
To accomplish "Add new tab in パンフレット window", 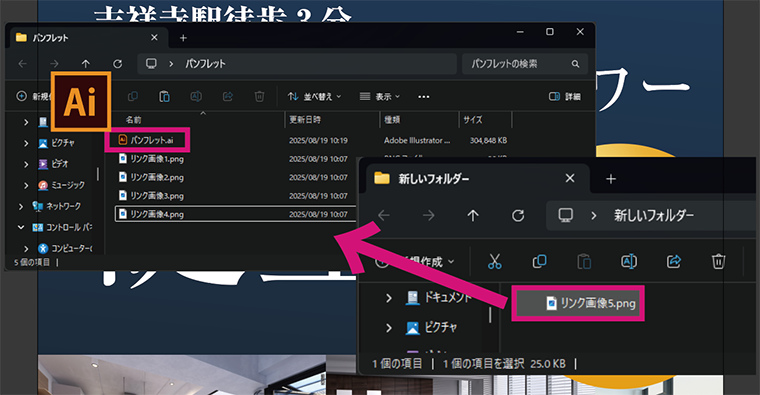I will (183, 38).
